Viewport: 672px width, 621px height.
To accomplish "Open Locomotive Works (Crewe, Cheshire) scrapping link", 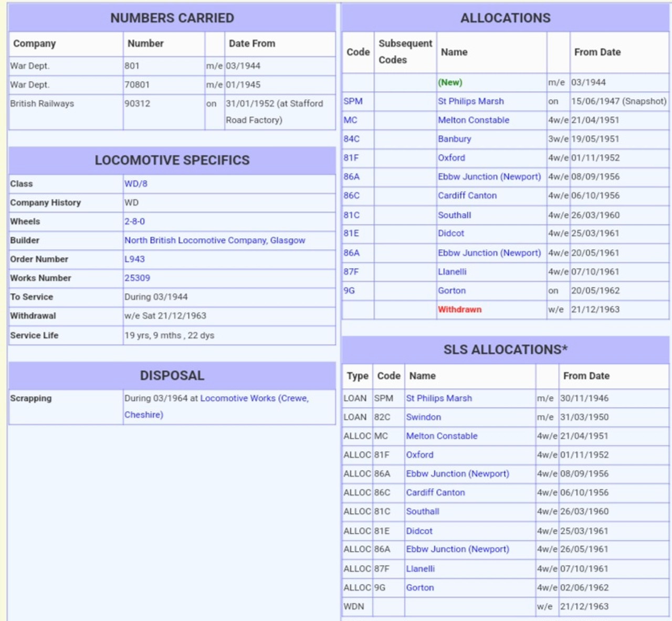I will coord(216,406).
